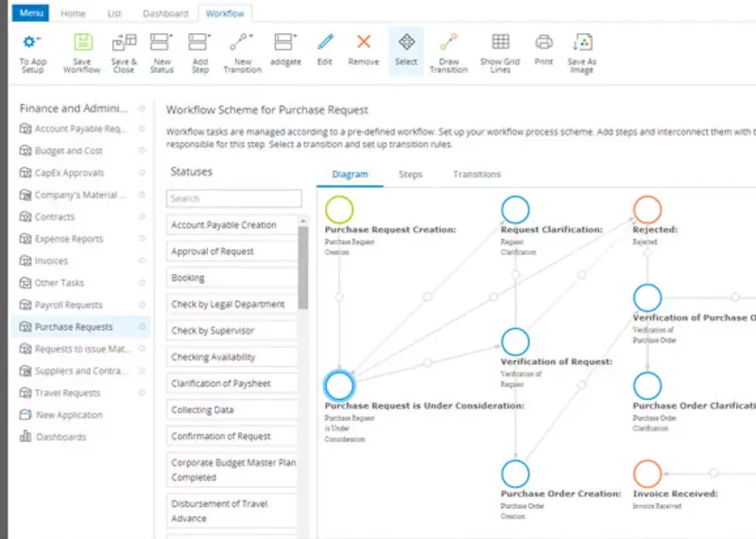Click New Status toolbar icon
Screen dimensions: 756x539
tap(161, 42)
